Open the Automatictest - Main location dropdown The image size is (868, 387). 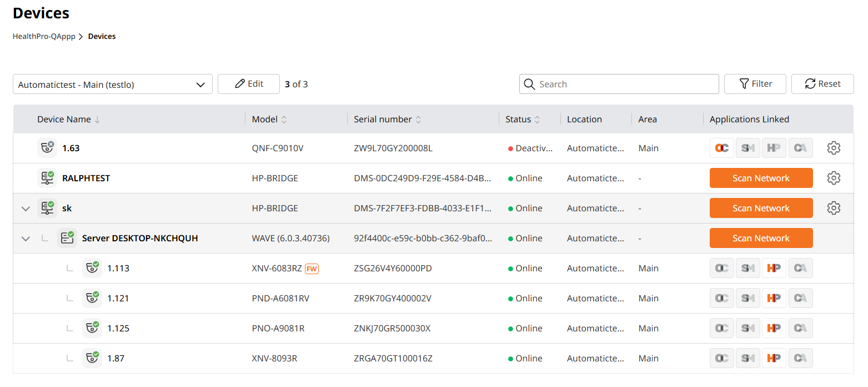coord(112,85)
